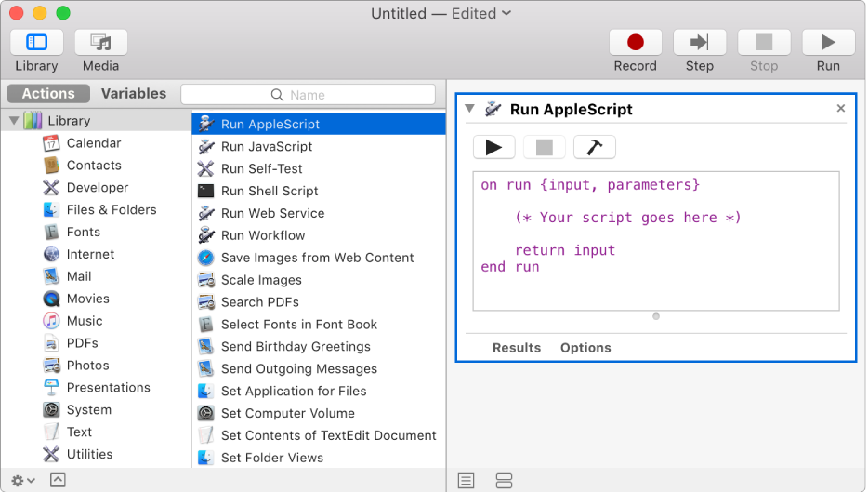Select Run Shell Script action
The height and width of the screenshot is (492, 868).
click(x=270, y=191)
